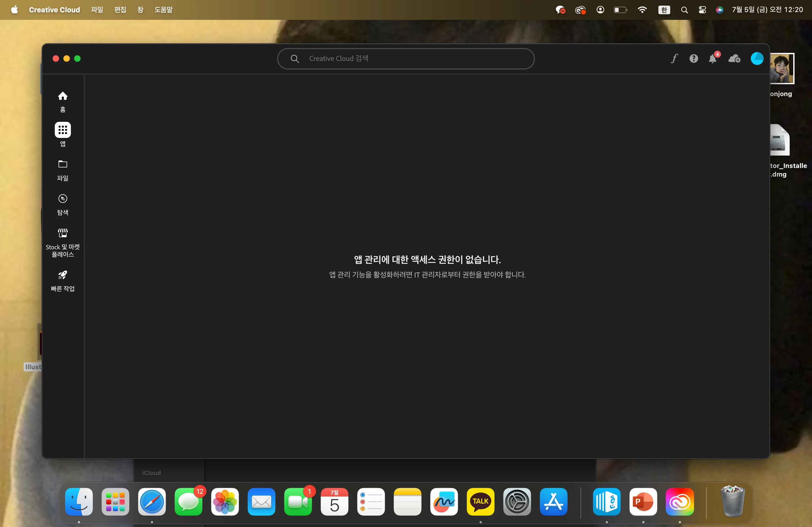Toggle the 한 input source in menu bar
This screenshot has width=812, height=527.
(664, 10)
